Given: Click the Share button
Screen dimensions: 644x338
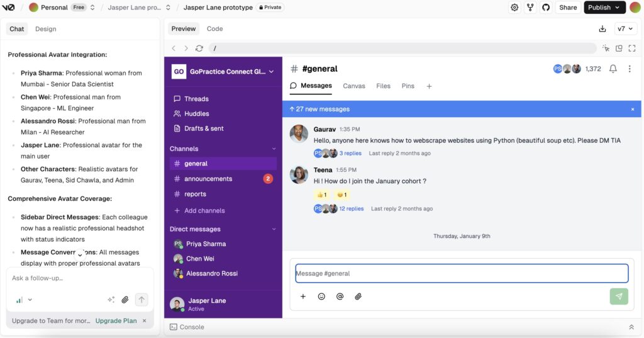Looking at the screenshot, I should coord(568,8).
